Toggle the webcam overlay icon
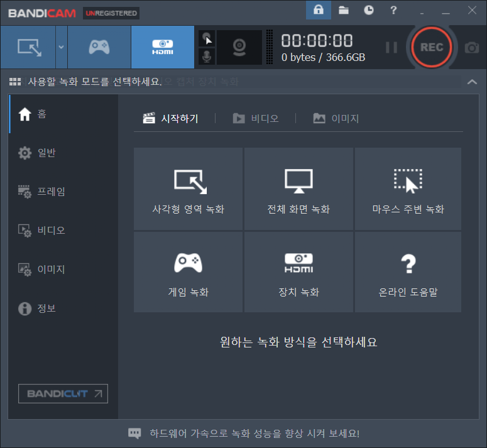Viewport: 487px width, 448px height. click(x=239, y=47)
